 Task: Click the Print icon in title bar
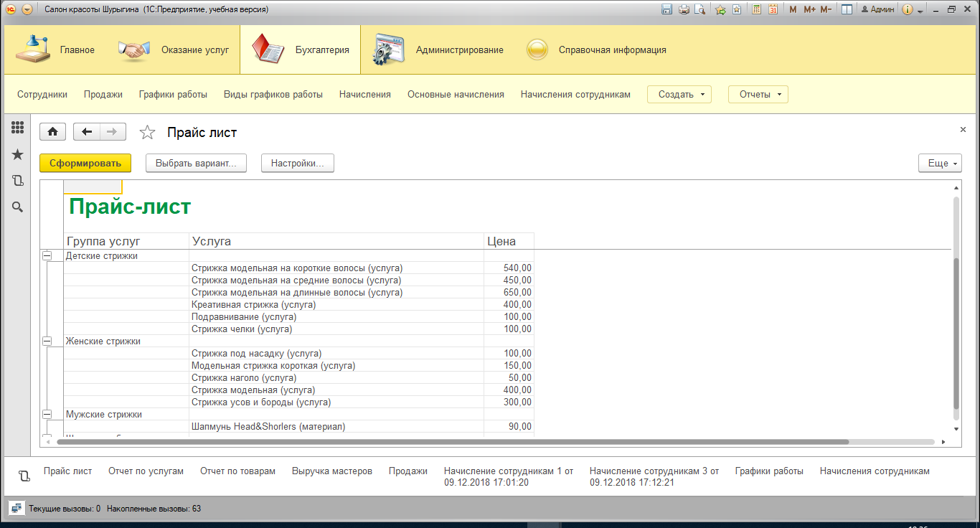tap(684, 9)
